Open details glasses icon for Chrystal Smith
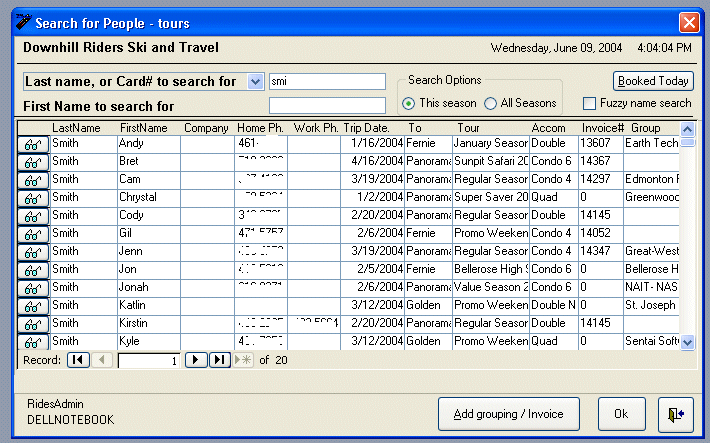Screen dimensions: 710x443 (33, 198)
